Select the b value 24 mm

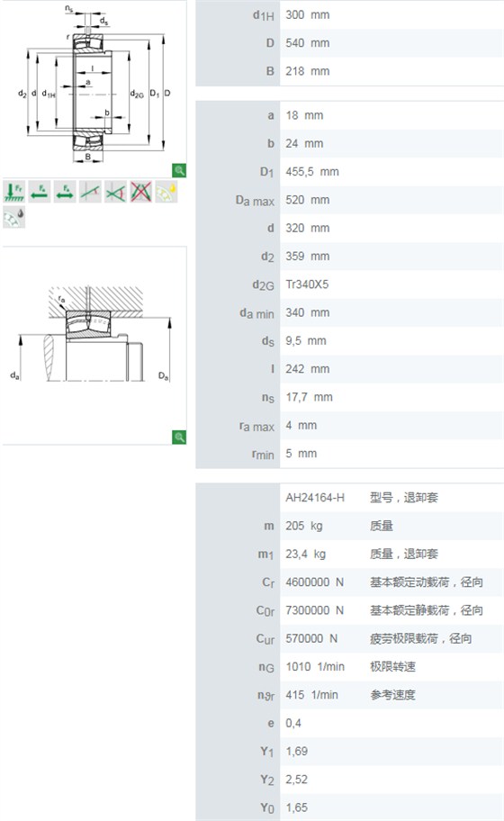coord(304,143)
